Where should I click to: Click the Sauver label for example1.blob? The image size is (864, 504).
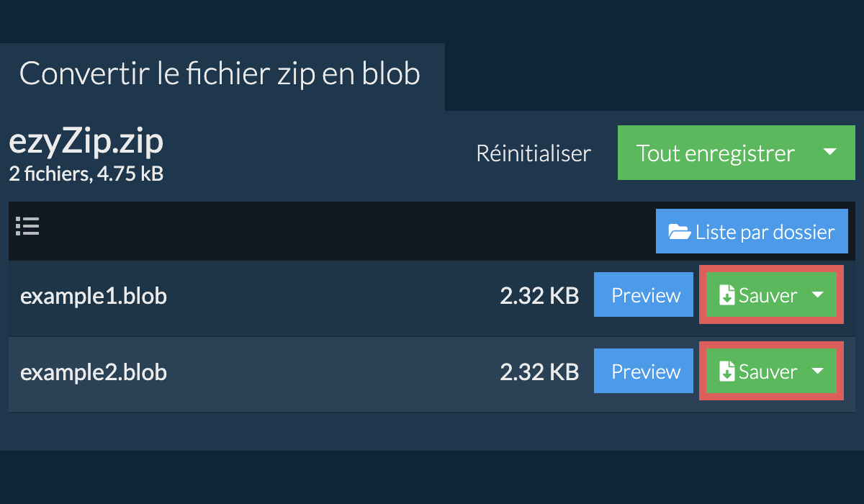[x=768, y=295]
